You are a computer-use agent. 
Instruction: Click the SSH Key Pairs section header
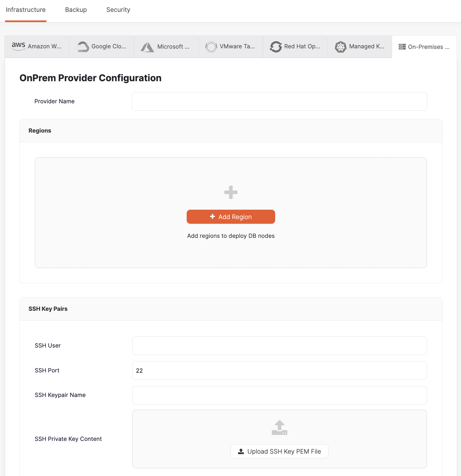48,309
